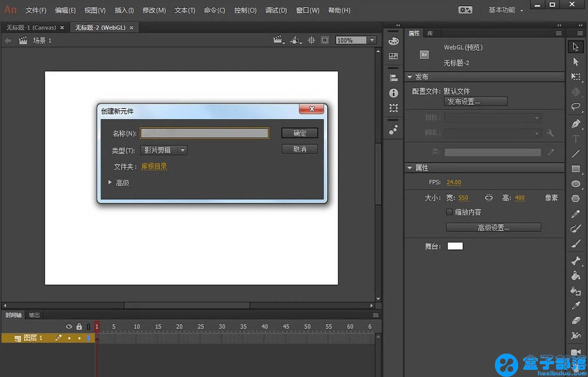Click the 库根目录 folder link
Viewport: 588px width, 377px height.
[x=154, y=167]
